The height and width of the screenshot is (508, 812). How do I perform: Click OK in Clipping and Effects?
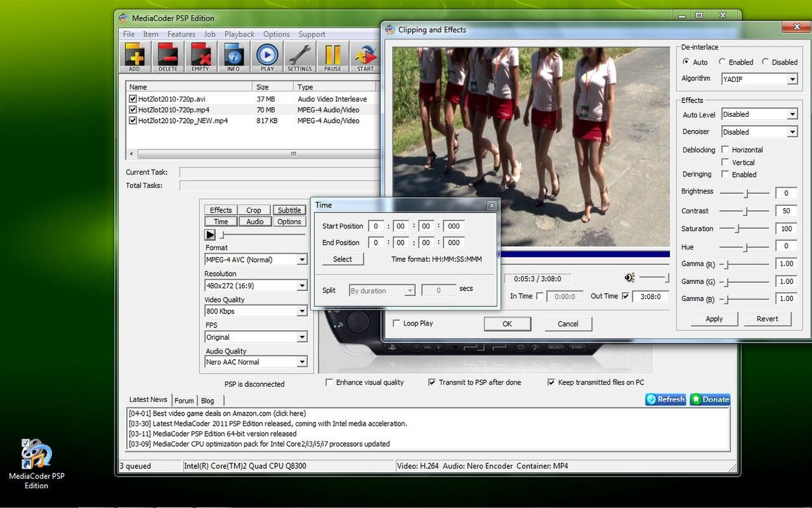pos(507,324)
